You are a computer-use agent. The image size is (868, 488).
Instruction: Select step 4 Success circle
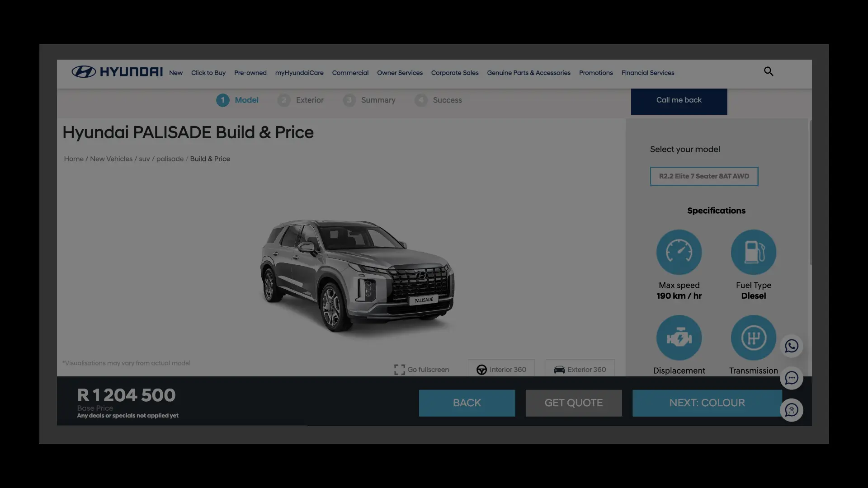(421, 100)
